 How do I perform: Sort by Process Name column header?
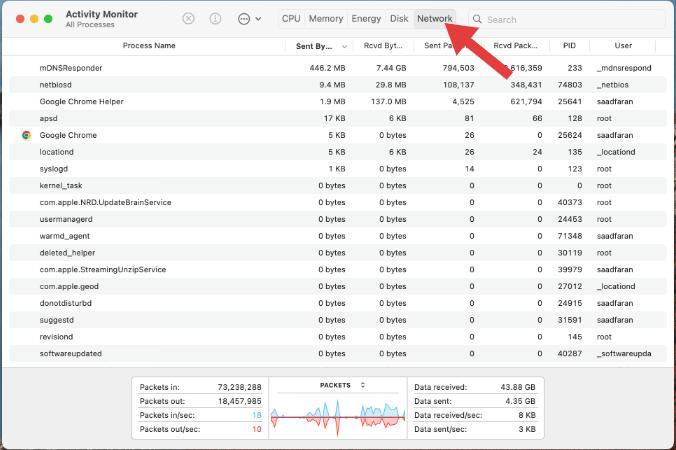coord(149,45)
